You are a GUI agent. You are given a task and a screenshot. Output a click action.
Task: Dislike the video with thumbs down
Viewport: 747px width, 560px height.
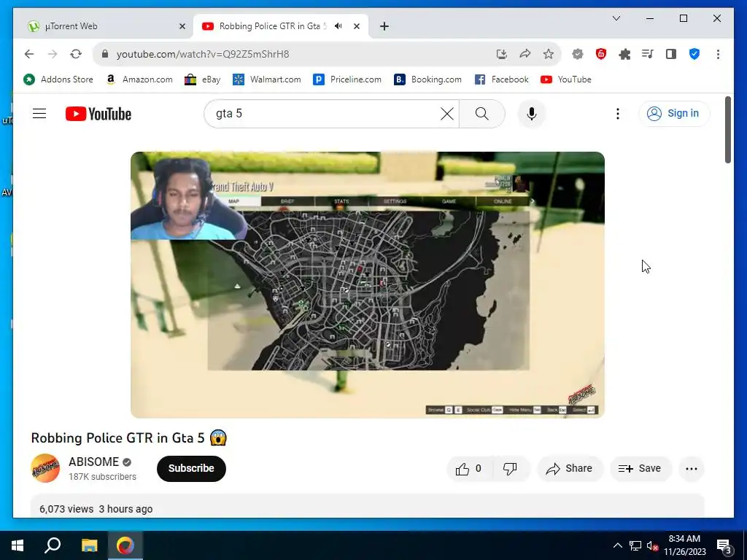[x=510, y=469]
